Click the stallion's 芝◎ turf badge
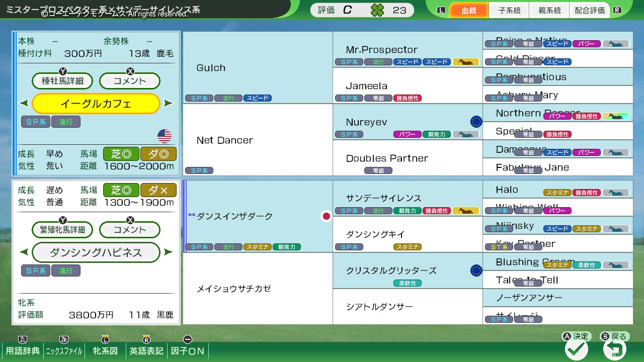The width and height of the screenshot is (644, 362). tap(121, 154)
